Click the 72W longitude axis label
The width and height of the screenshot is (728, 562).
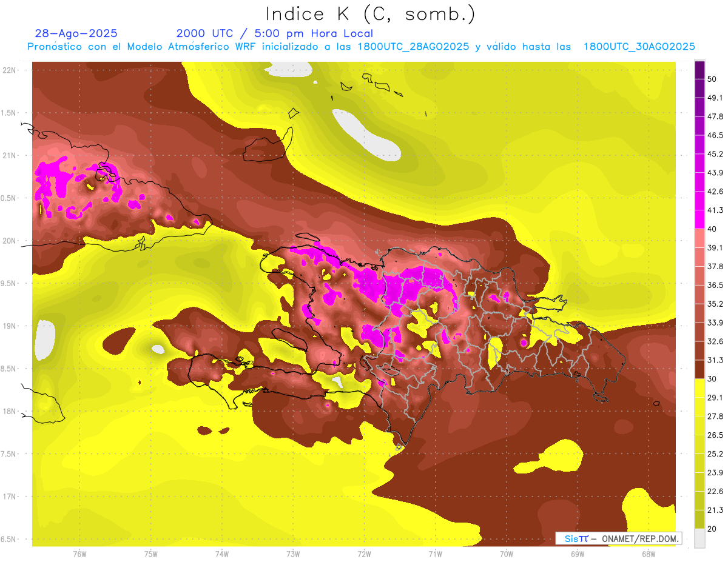pyautogui.click(x=364, y=554)
